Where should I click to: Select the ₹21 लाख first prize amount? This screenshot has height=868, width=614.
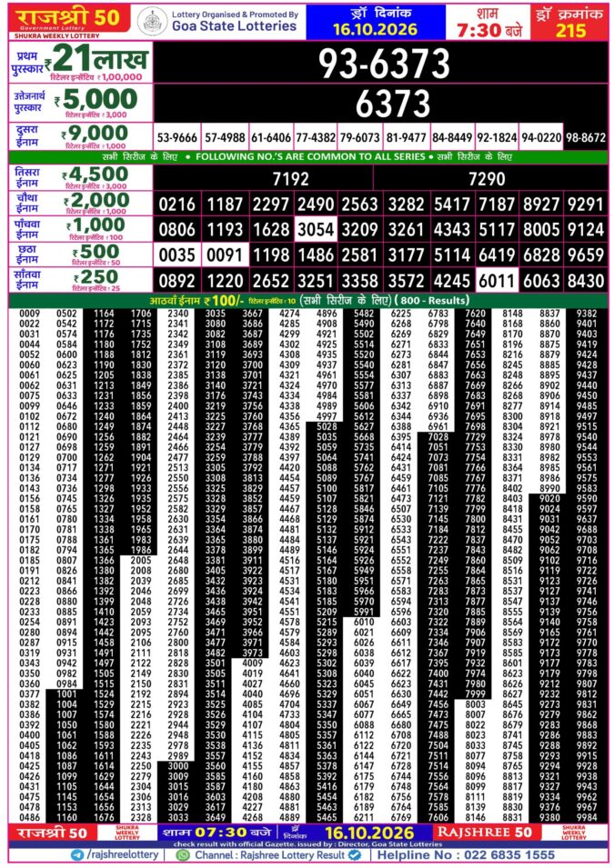(96, 59)
